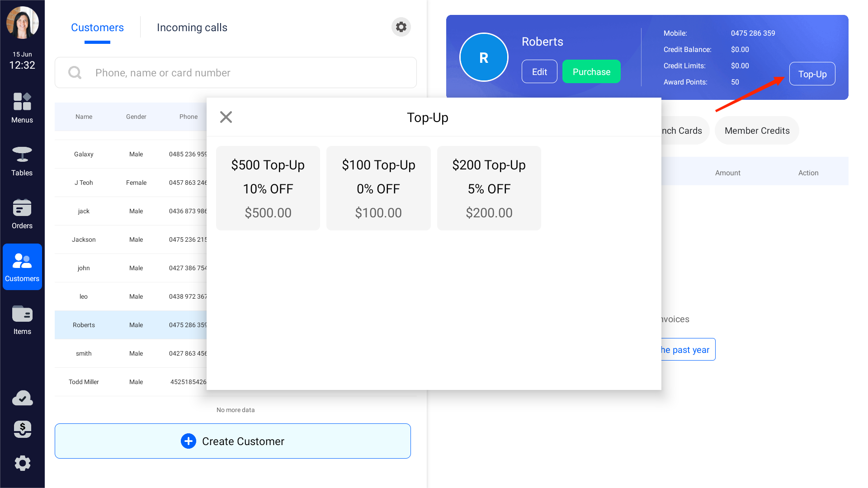Click the Top-Up button in customer card

[x=812, y=74]
